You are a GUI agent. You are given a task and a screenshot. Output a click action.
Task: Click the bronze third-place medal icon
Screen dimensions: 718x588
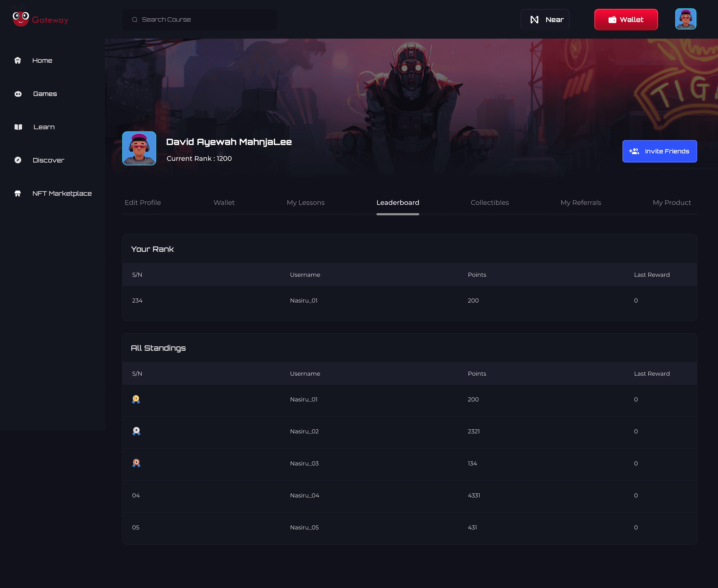pos(136,463)
